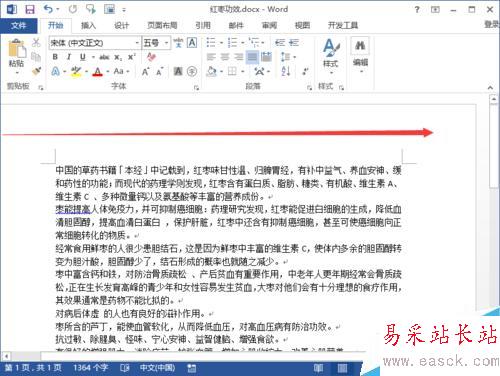Image resolution: width=500 pixels, height=376 pixels.
Task: Apply the yellow text highlight color
Action: pos(76,71)
